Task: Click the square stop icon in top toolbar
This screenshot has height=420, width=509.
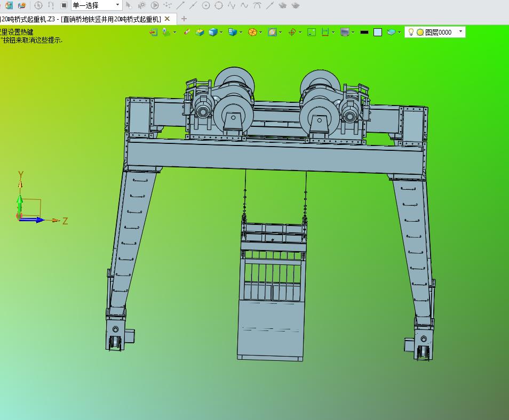Action: pyautogui.click(x=63, y=5)
